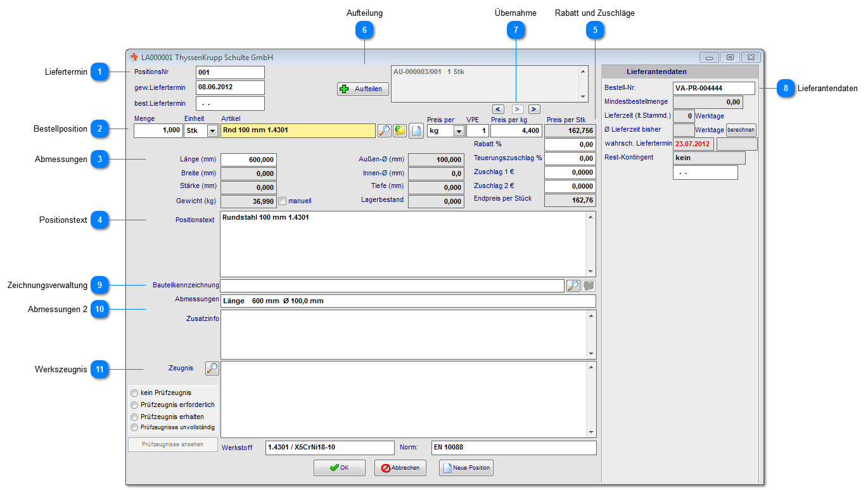This screenshot has height=490, width=868.
Task: Click Positionstext scrollbar down arrow
Action: 591,271
